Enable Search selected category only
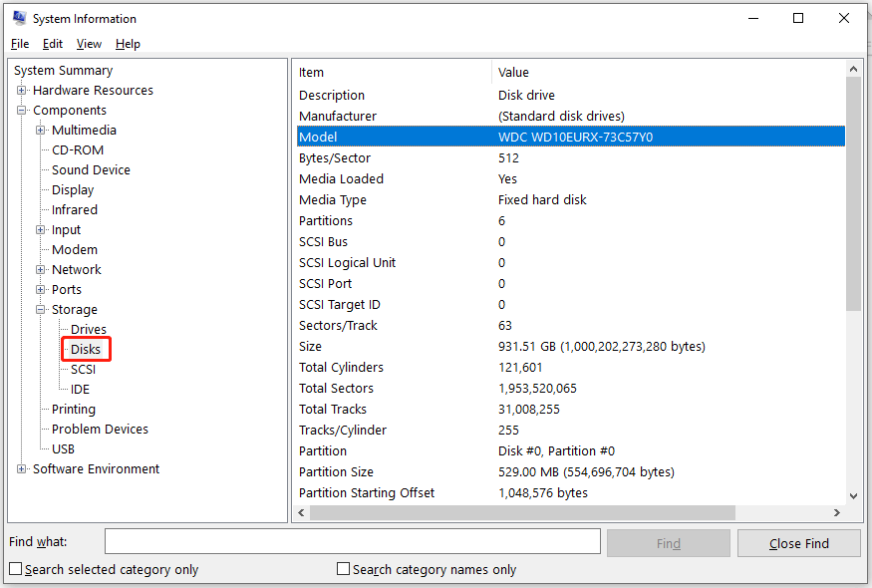Image resolution: width=872 pixels, height=588 pixels. (15, 569)
